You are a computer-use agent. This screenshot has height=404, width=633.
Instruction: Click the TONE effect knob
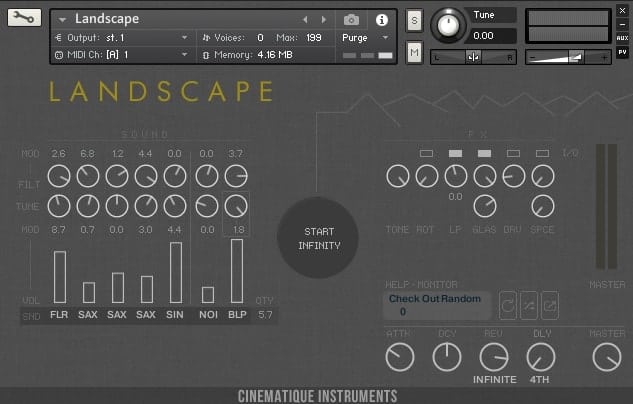[398, 176]
